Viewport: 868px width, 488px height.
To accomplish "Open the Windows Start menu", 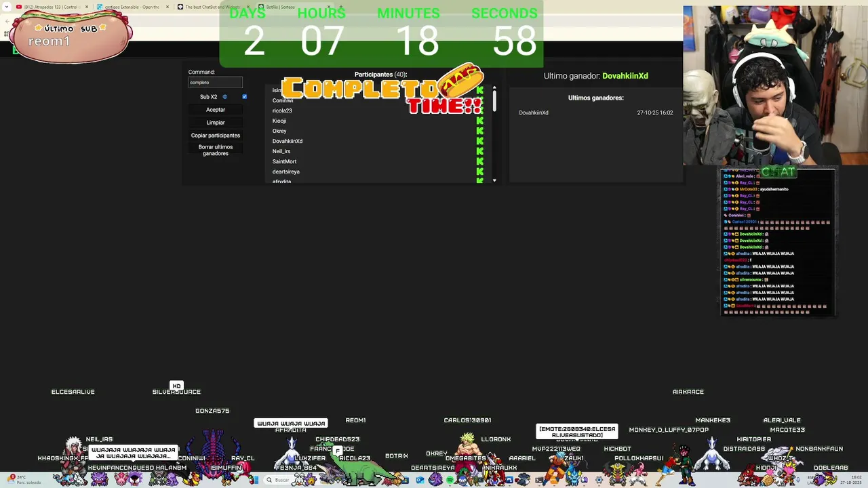I will coord(254,480).
